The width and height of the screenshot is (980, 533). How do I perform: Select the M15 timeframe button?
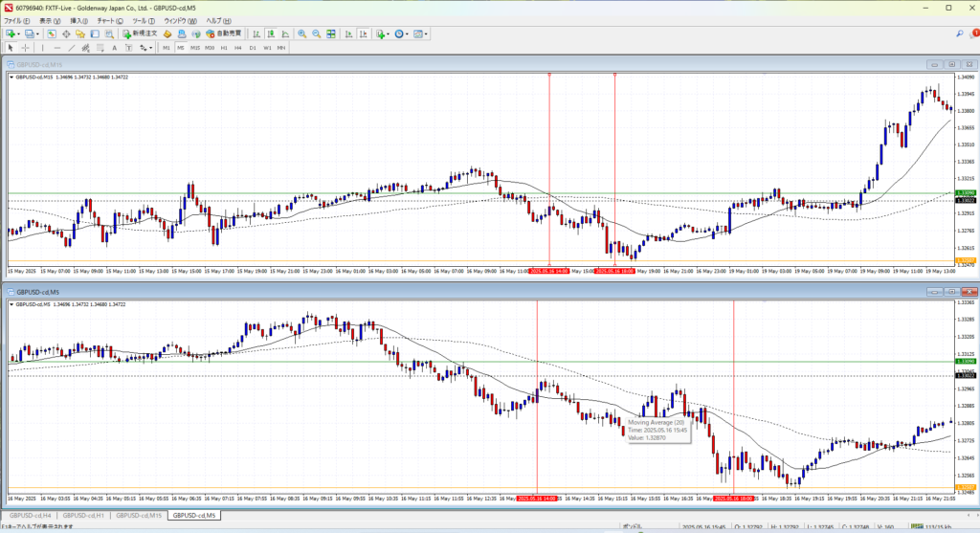coord(194,47)
